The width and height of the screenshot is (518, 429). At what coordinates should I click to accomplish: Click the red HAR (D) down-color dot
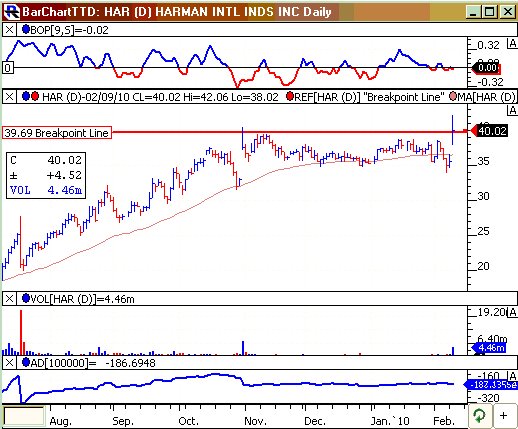(x=35, y=97)
